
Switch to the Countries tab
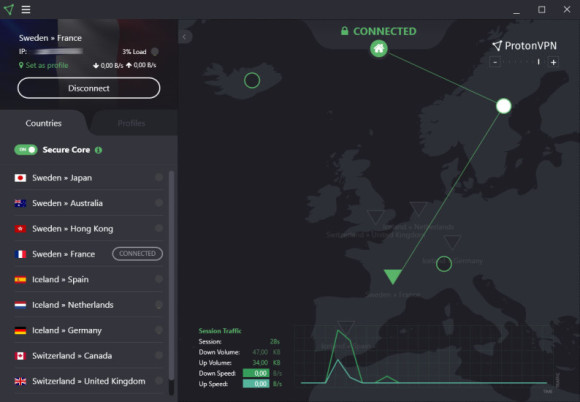coord(43,123)
